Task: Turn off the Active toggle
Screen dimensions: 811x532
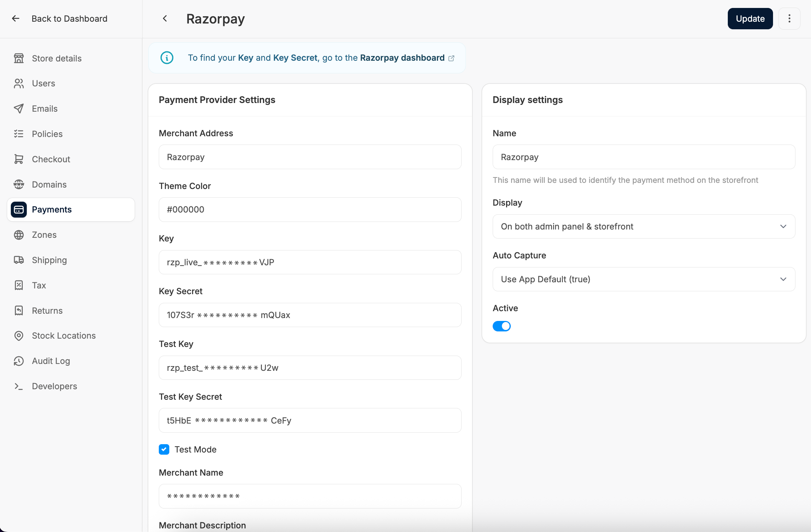Action: 502,326
